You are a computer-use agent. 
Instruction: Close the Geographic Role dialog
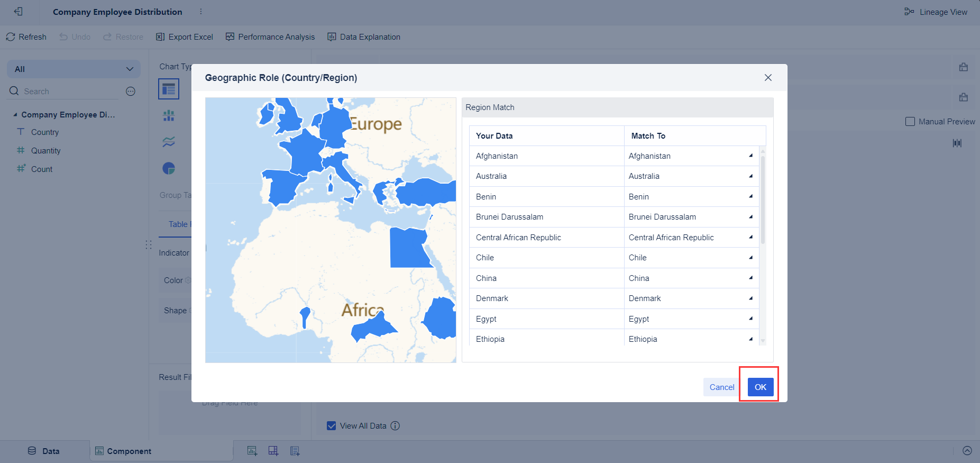click(768, 78)
